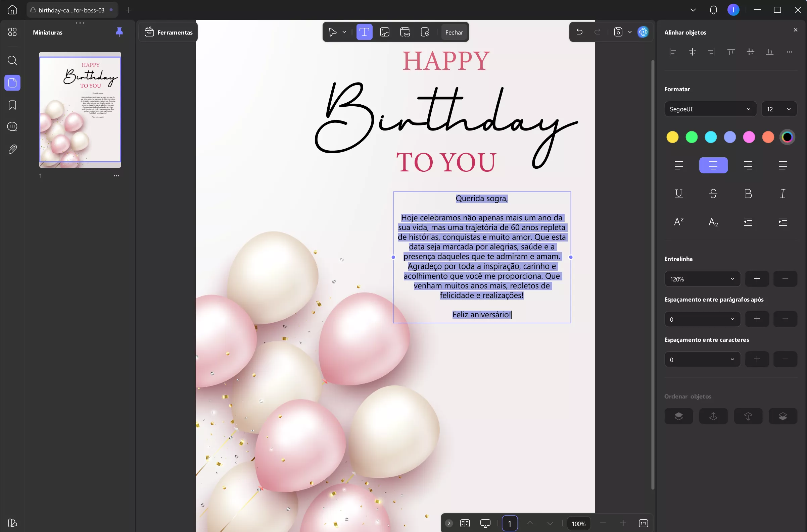Pick the pink color swatch
This screenshot has width=807, height=532.
click(x=749, y=137)
